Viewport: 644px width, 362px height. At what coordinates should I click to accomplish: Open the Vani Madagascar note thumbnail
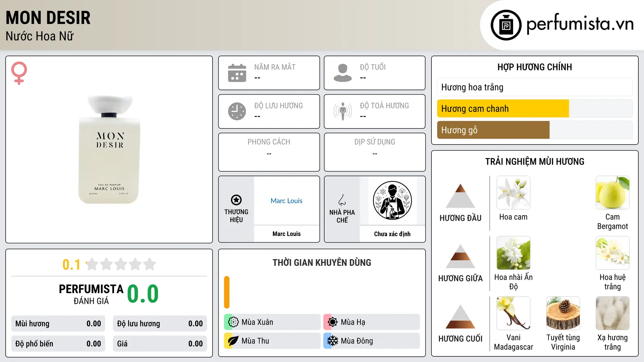[513, 313]
